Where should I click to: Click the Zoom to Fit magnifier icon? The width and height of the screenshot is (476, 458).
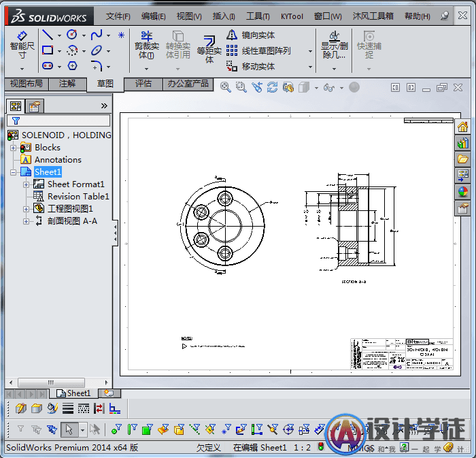point(225,88)
